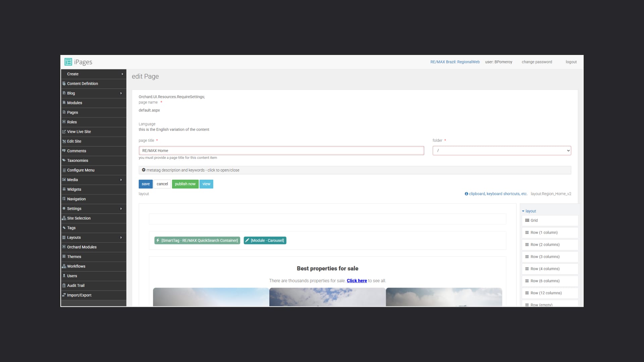
Task: Expand the Media submenu
Action: (121, 180)
